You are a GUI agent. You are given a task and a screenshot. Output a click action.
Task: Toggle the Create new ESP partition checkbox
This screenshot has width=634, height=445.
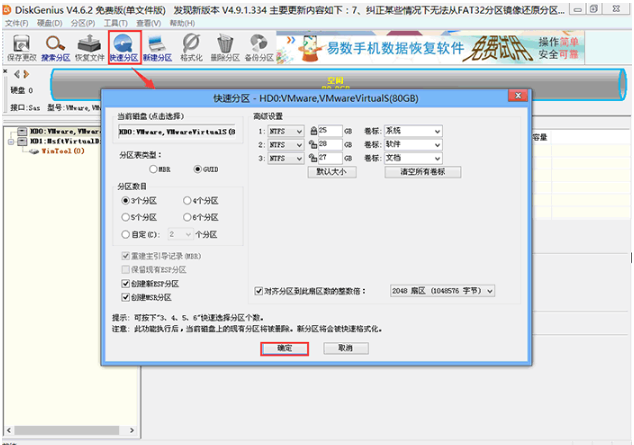[126, 284]
